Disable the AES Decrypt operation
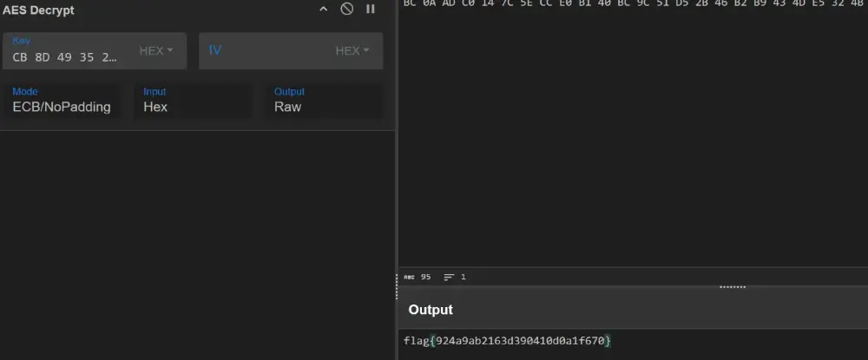This screenshot has height=360, width=868. point(347,10)
